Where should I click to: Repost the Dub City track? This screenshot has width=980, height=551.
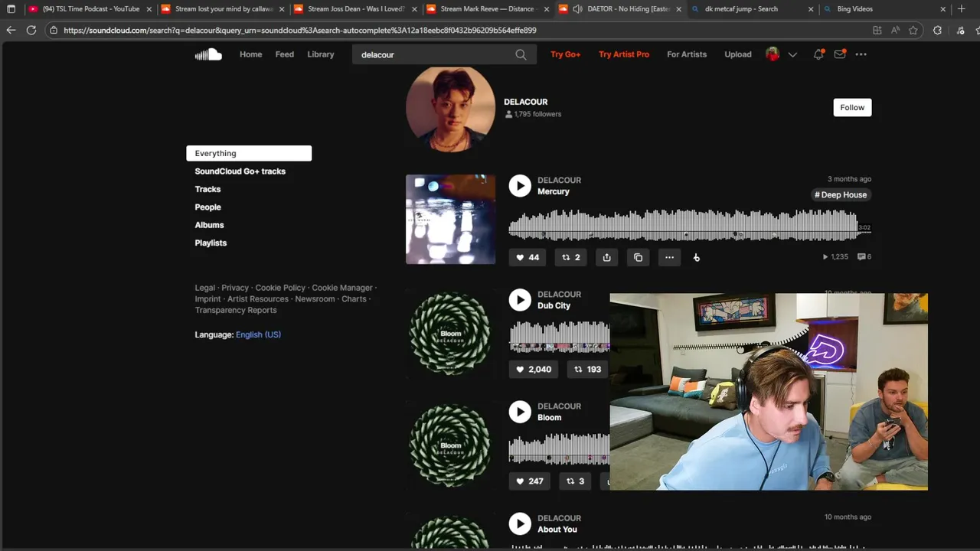[588, 369]
